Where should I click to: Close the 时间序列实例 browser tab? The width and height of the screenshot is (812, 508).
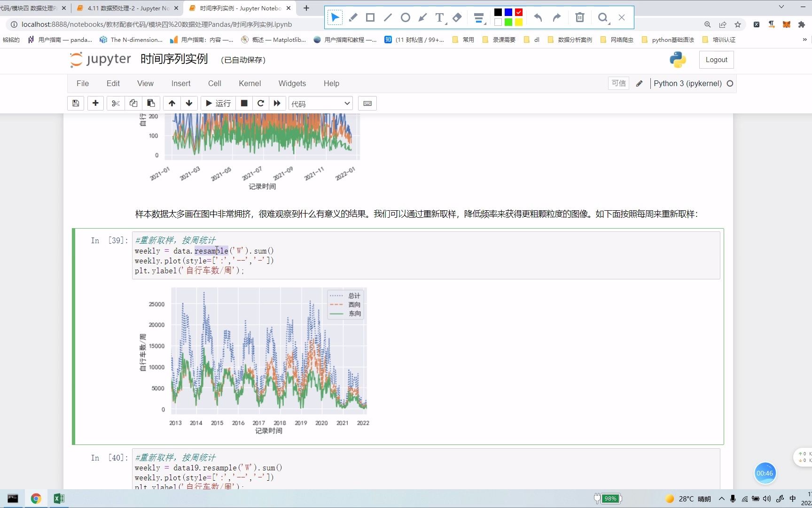click(289, 8)
